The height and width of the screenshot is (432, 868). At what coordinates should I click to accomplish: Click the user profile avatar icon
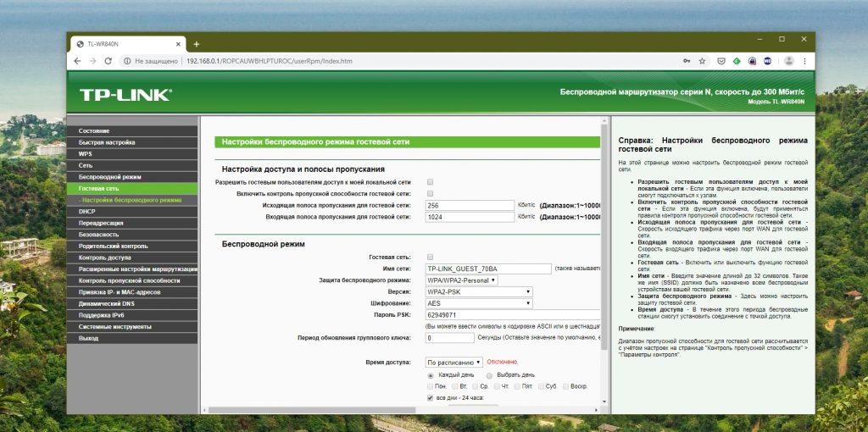789,61
